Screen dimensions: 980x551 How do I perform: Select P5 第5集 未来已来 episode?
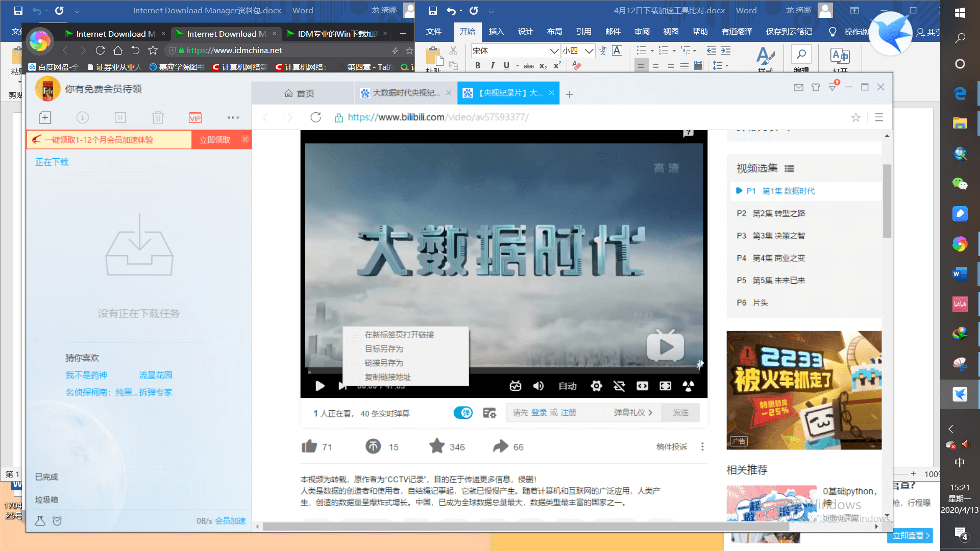pos(805,280)
